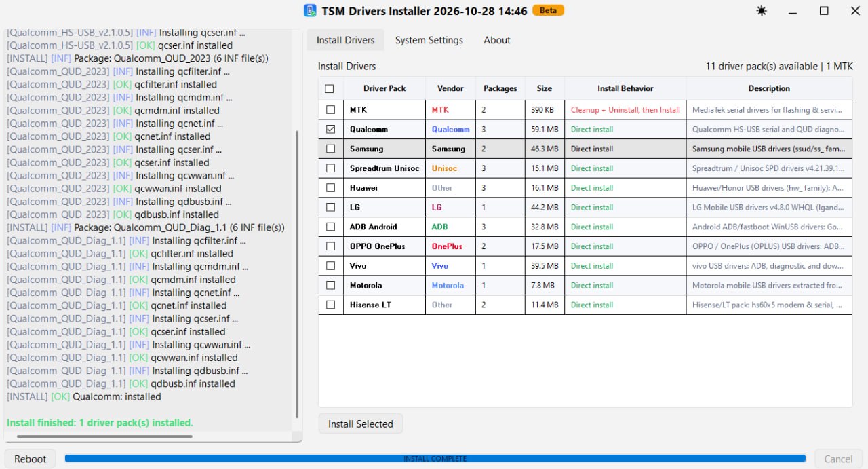Viewport: 868px width, 469px height.
Task: Click the 'Install finished: 1 driver pack(s) installed.' status
Action: click(100, 422)
